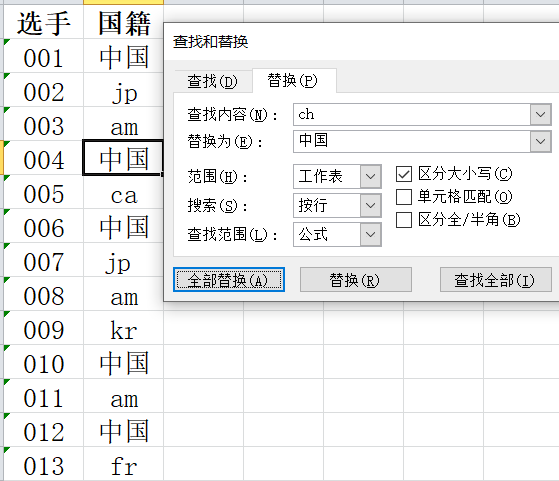Enable the 区分全/半角(B) checkbox
559x481 pixels.
click(404, 220)
